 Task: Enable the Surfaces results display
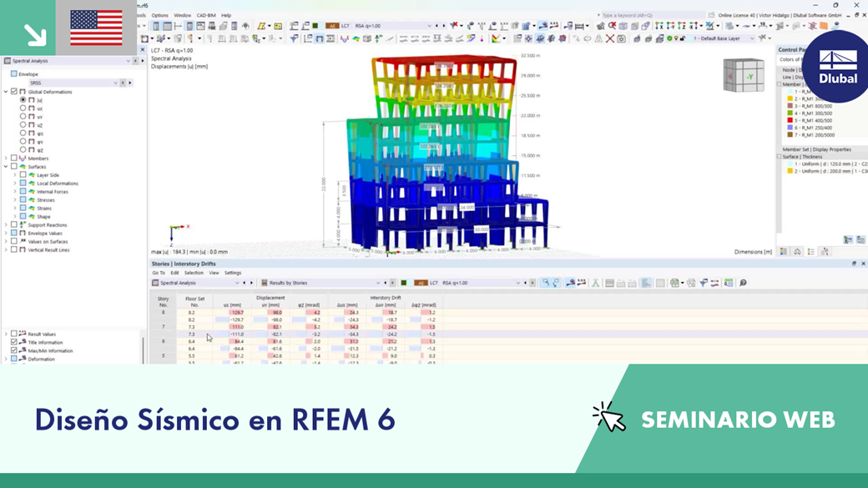(x=13, y=166)
